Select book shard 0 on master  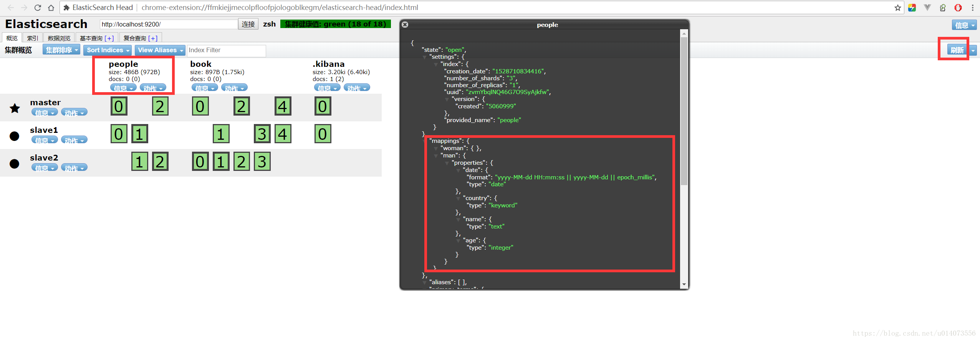pos(200,106)
